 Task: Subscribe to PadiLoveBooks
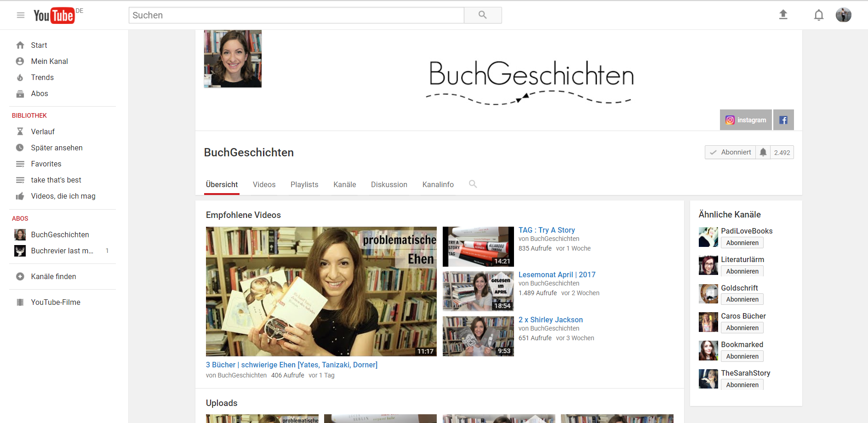coord(742,243)
